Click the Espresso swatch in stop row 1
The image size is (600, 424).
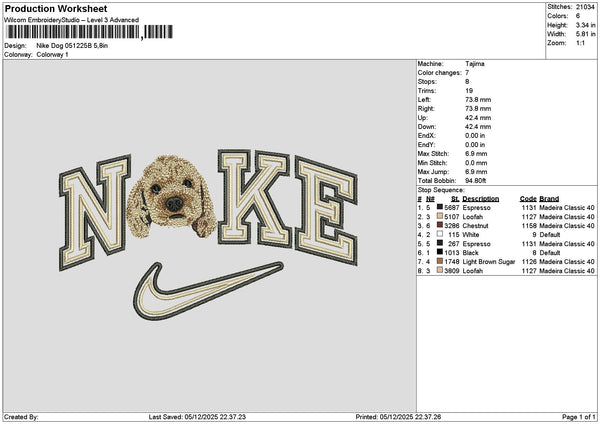tap(440, 207)
